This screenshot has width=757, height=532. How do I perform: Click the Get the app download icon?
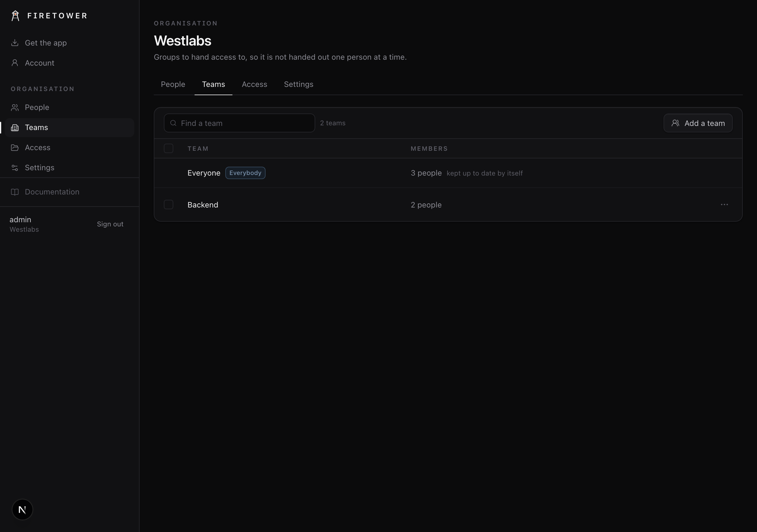pyautogui.click(x=14, y=43)
